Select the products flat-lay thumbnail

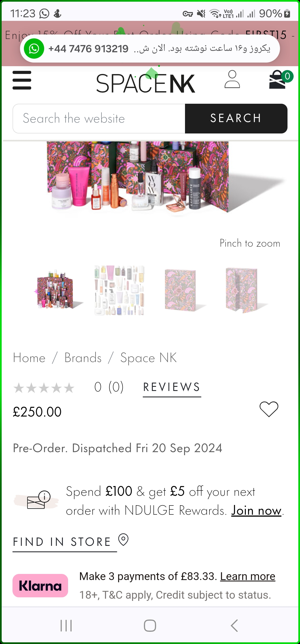pos(119,290)
